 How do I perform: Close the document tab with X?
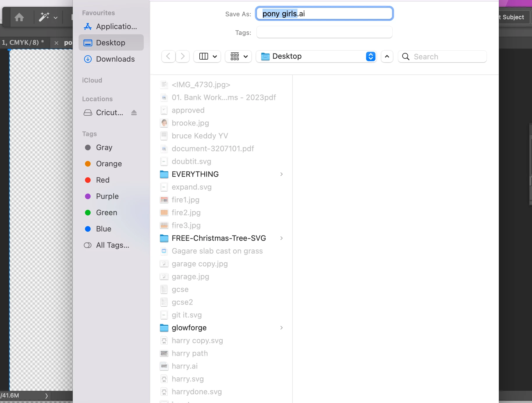point(56,43)
